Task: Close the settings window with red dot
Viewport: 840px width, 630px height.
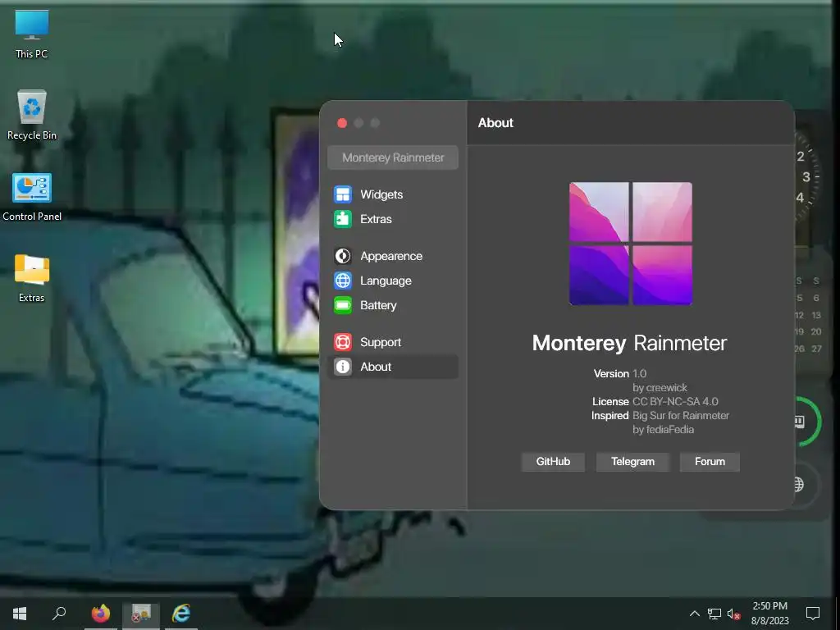Action: pos(342,123)
